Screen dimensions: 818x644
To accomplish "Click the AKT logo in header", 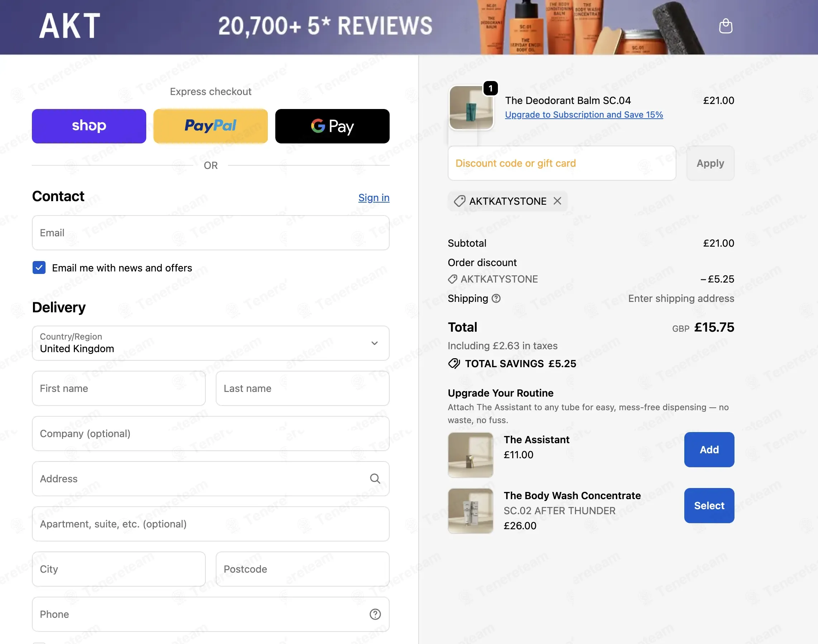I will [x=70, y=26].
